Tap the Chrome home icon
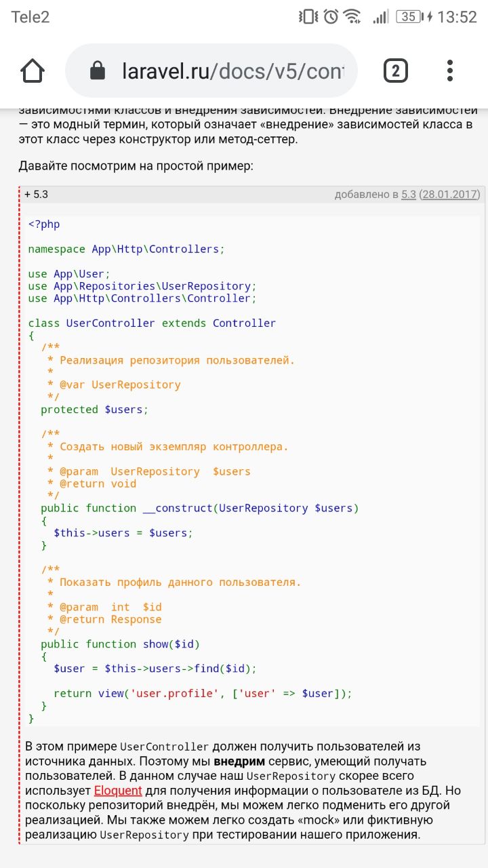Image resolution: width=488 pixels, height=868 pixels. pyautogui.click(x=33, y=71)
